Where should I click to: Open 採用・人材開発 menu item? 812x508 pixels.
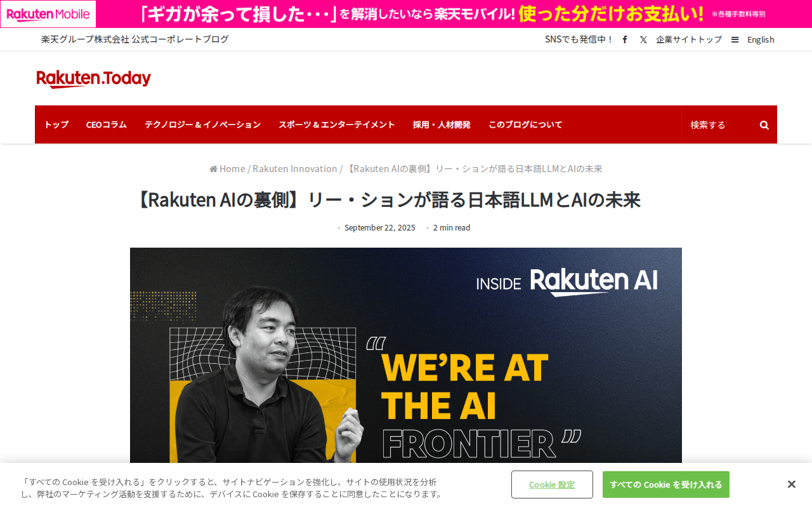(442, 124)
